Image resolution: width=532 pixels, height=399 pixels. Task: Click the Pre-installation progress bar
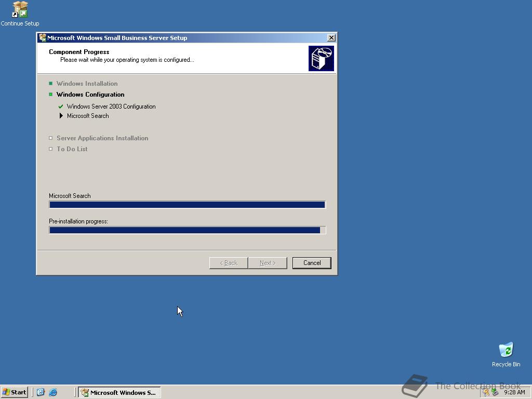coord(187,230)
